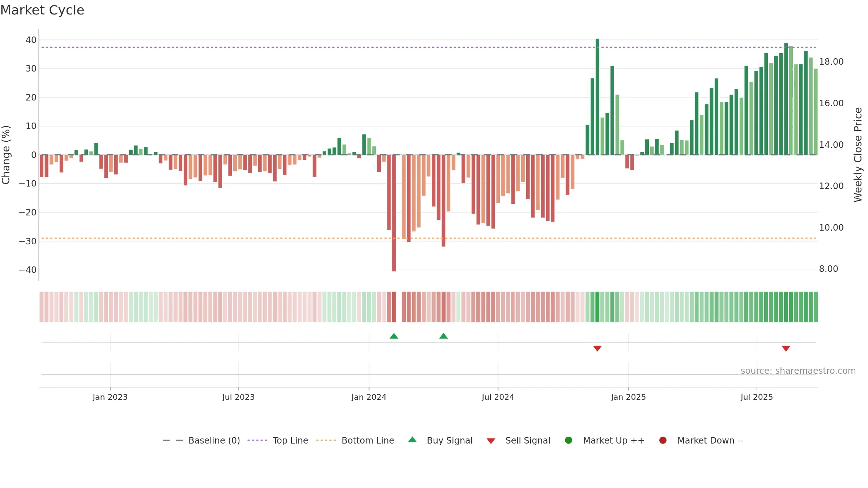Click the 16.00 price axis value
This screenshot has height=488, width=868.
point(831,103)
